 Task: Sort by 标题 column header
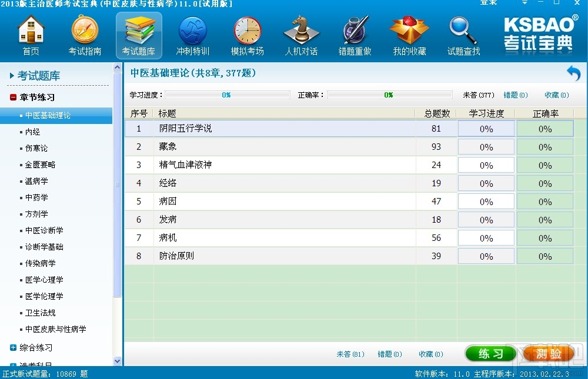285,113
